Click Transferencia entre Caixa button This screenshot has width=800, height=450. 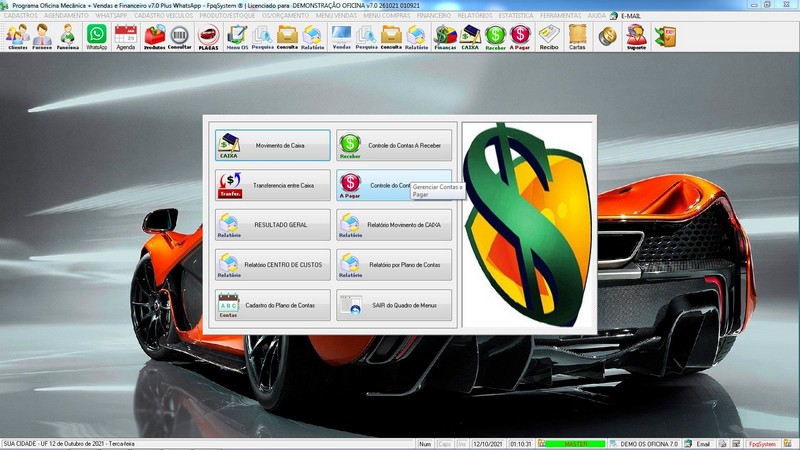tap(273, 185)
